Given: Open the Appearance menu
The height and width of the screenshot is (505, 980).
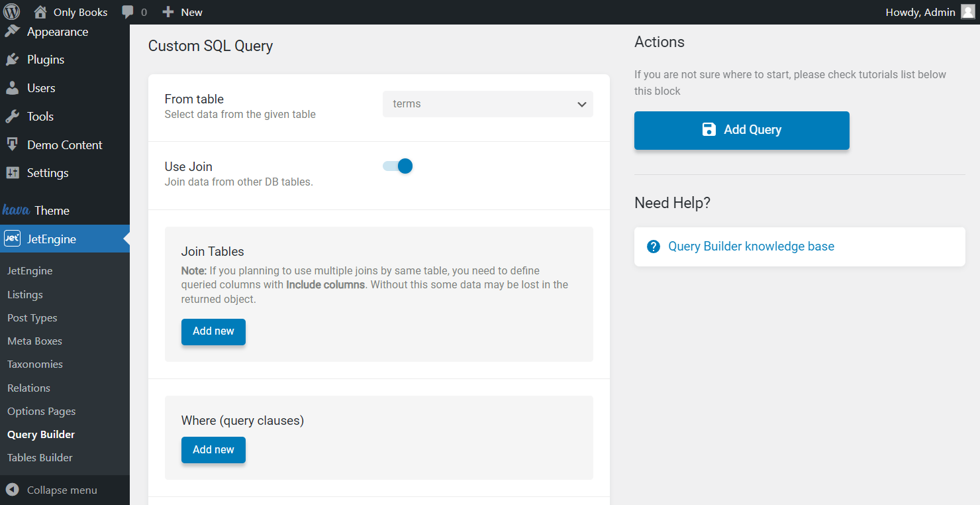Looking at the screenshot, I should [x=58, y=32].
